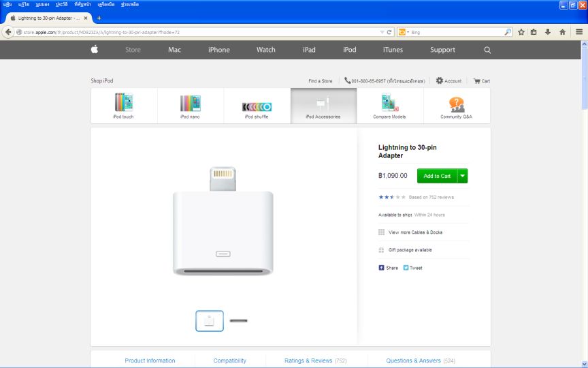Open the bookmarks list icon

(x=534, y=32)
